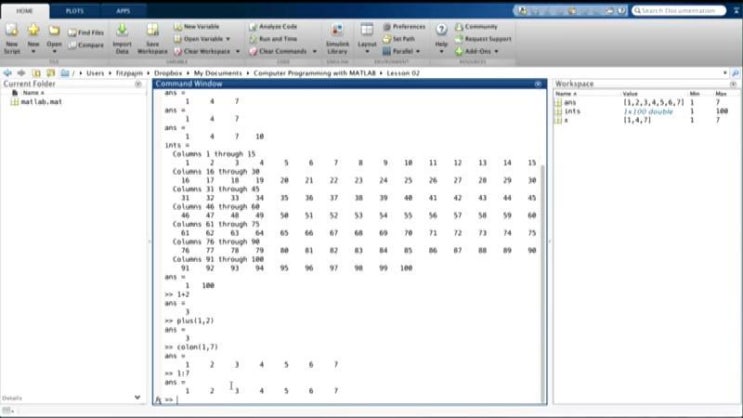The image size is (743, 418).
Task: Click the path bar search icon
Action: click(735, 73)
